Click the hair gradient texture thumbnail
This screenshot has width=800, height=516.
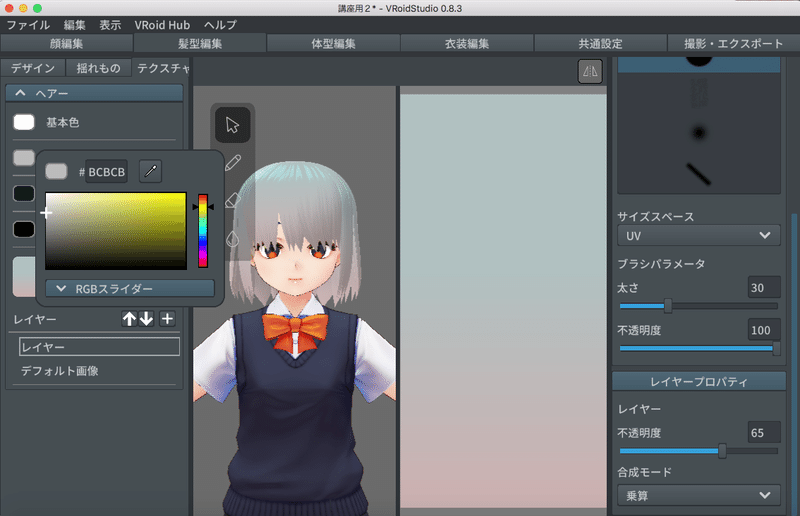pyautogui.click(x=23, y=277)
